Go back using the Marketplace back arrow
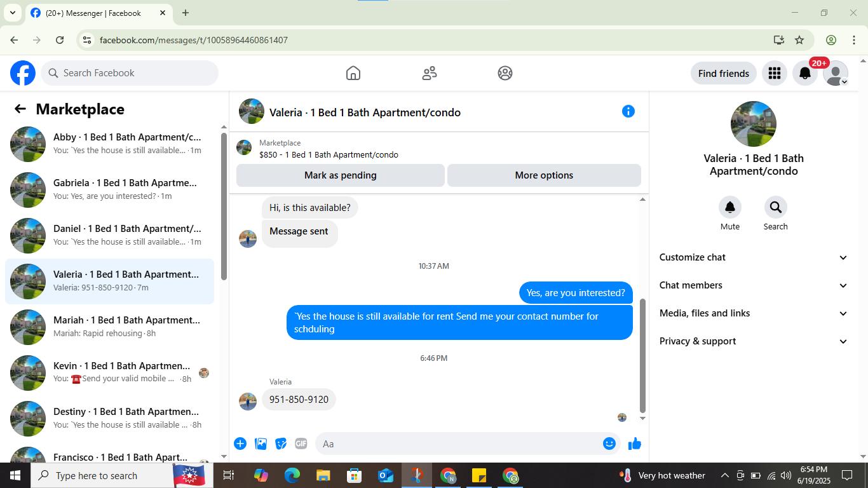 pos(20,109)
